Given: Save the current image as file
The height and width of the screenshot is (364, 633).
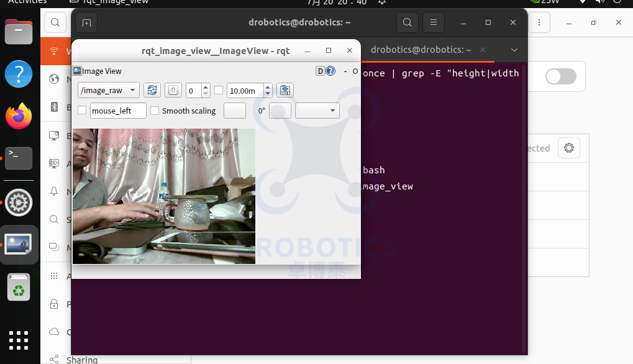Looking at the screenshot, I should (x=285, y=90).
